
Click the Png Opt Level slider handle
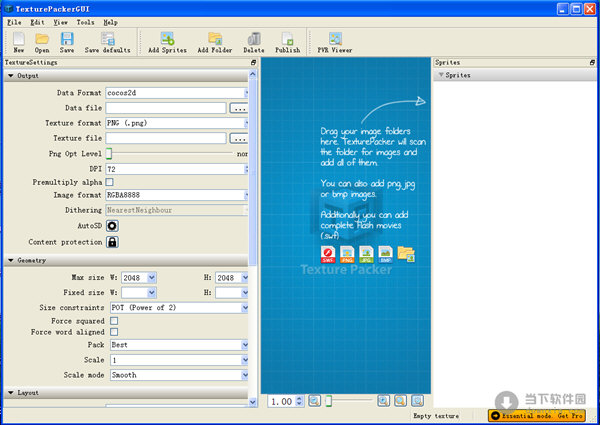tap(109, 153)
